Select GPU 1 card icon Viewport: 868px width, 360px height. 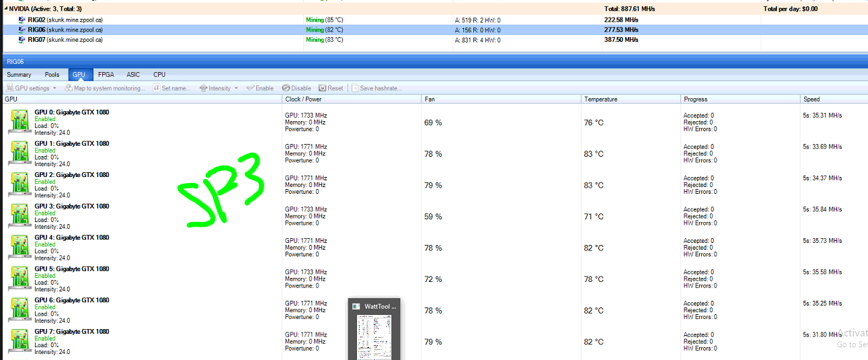click(19, 153)
